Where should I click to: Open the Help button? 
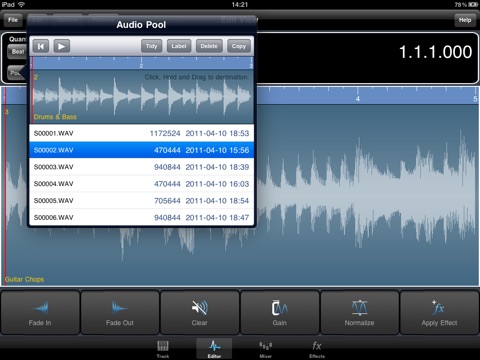[465, 20]
